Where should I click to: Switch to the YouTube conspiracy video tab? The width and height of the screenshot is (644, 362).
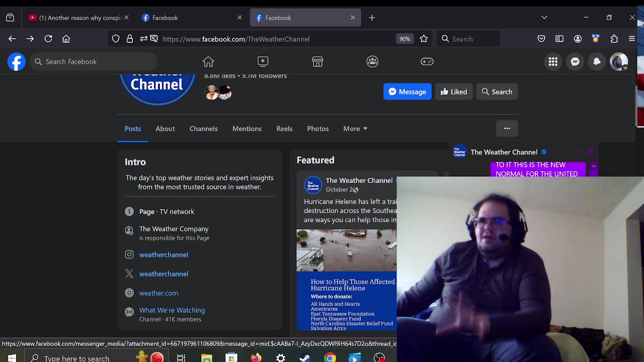tap(78, 18)
